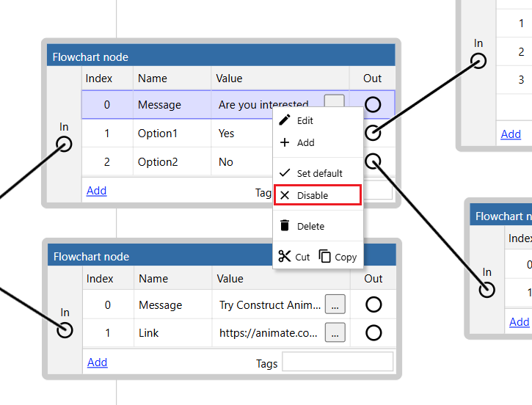Click the Out connector of Option1 row
Image resolution: width=532 pixels, height=405 pixels.
click(373, 133)
